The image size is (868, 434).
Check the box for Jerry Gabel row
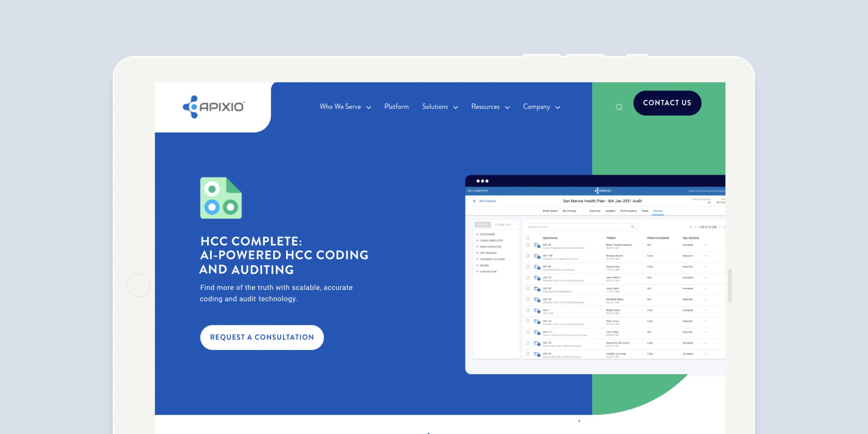pos(527,288)
